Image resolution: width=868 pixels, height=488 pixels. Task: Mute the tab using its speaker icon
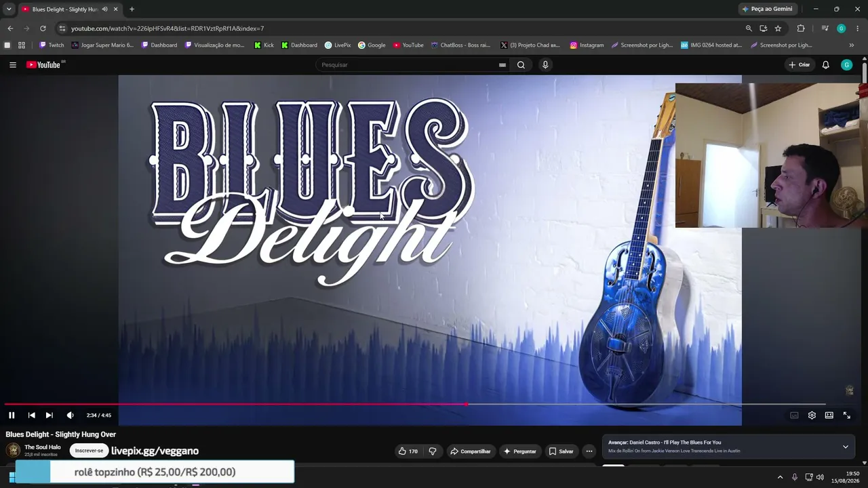(104, 9)
